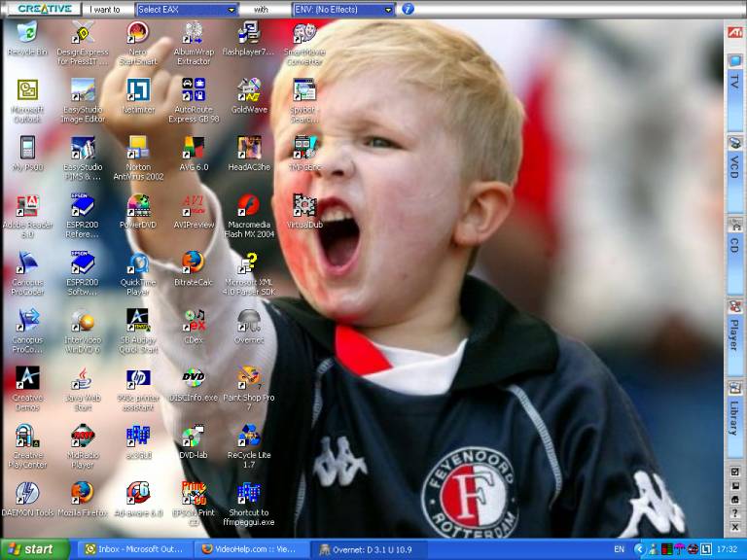Open EasyStudio Image Editor icon

click(x=83, y=90)
